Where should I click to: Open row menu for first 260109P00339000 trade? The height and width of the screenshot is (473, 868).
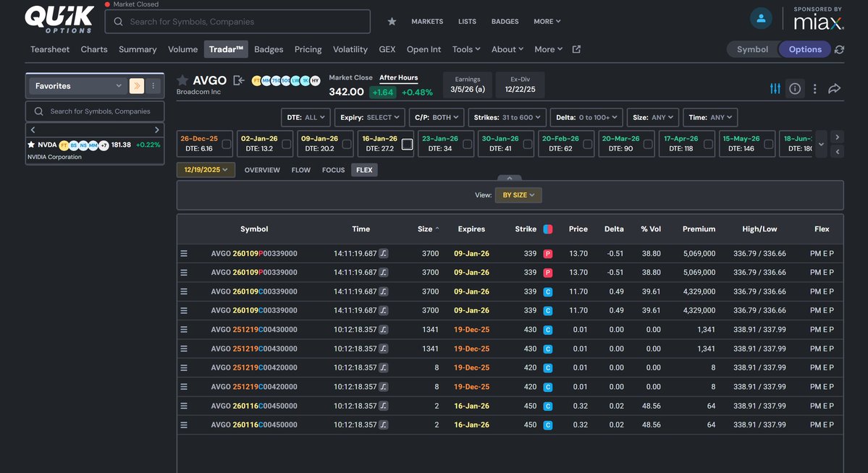(184, 253)
